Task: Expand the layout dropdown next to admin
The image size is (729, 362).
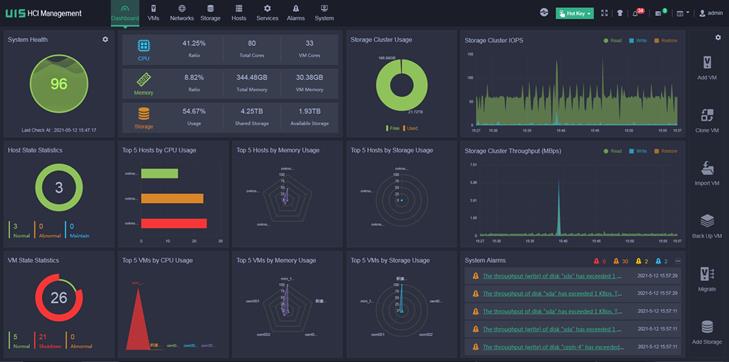Action: 683,13
